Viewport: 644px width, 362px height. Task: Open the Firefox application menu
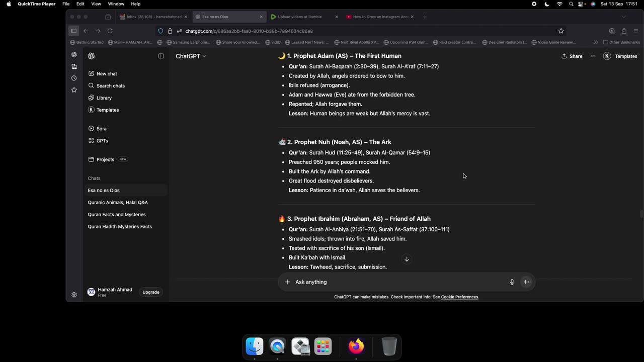[636, 31]
